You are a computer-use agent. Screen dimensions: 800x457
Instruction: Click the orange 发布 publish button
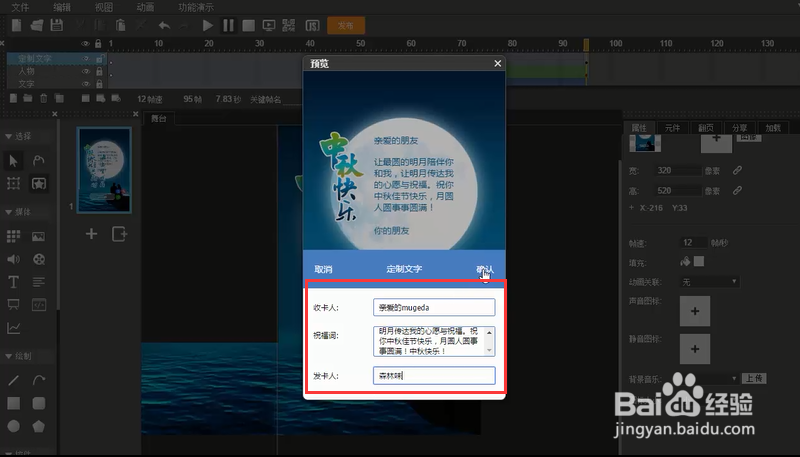(346, 25)
